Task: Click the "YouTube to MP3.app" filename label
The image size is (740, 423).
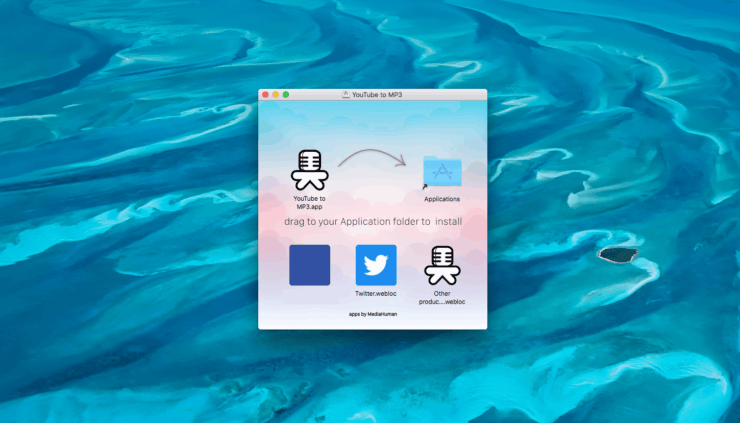Action: coord(309,203)
